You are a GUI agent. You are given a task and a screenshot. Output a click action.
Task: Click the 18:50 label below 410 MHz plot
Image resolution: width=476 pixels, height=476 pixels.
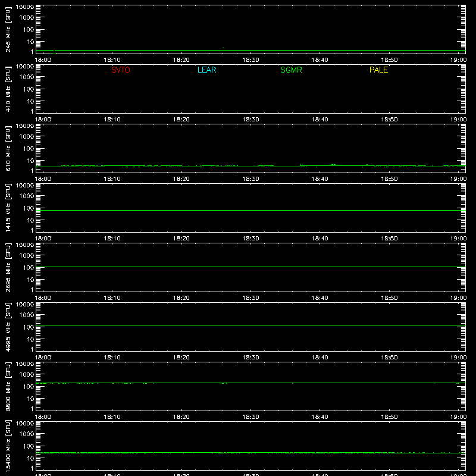pos(389,120)
